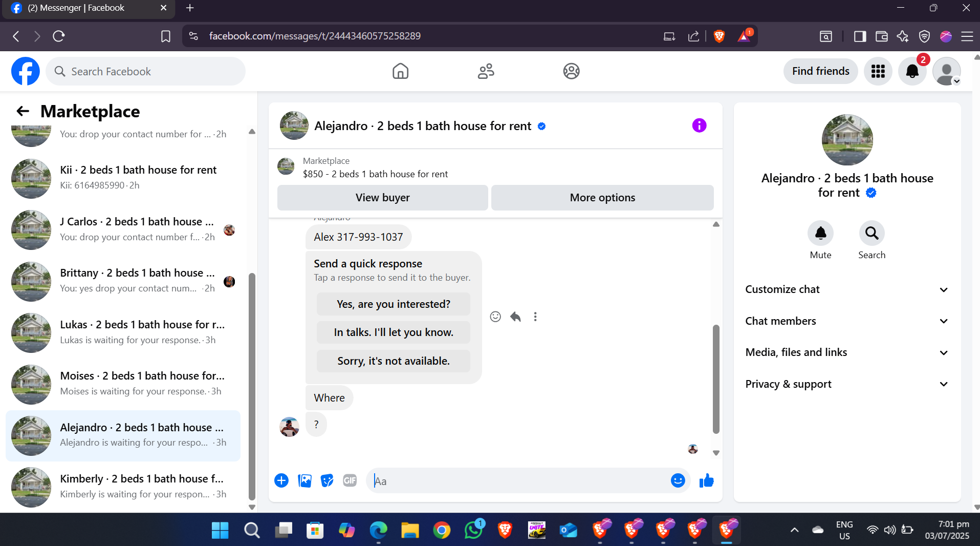Open Google Chrome from taskbar
Image resolution: width=980 pixels, height=546 pixels.
442,530
